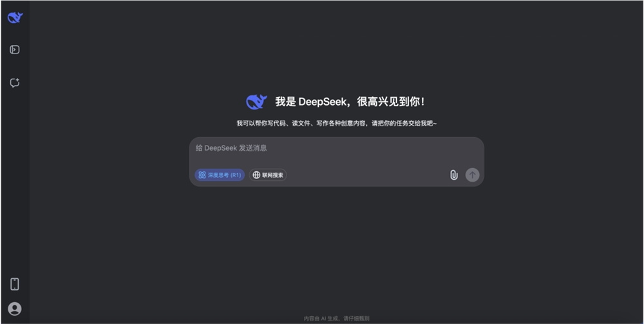Click the greeting 我是 DeepSeek，很高兴见到你！

(x=350, y=102)
